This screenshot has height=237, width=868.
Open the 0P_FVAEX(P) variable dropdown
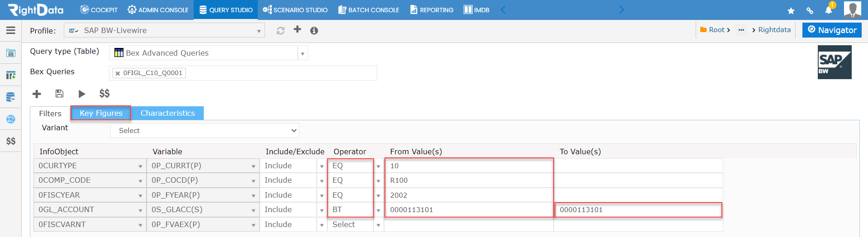[203, 224]
